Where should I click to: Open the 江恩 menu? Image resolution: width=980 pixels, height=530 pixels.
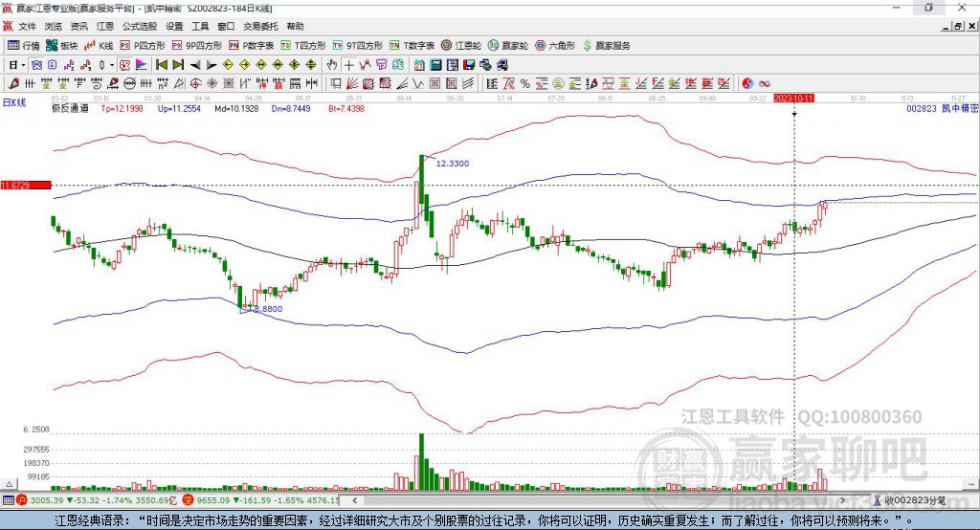[x=105, y=26]
